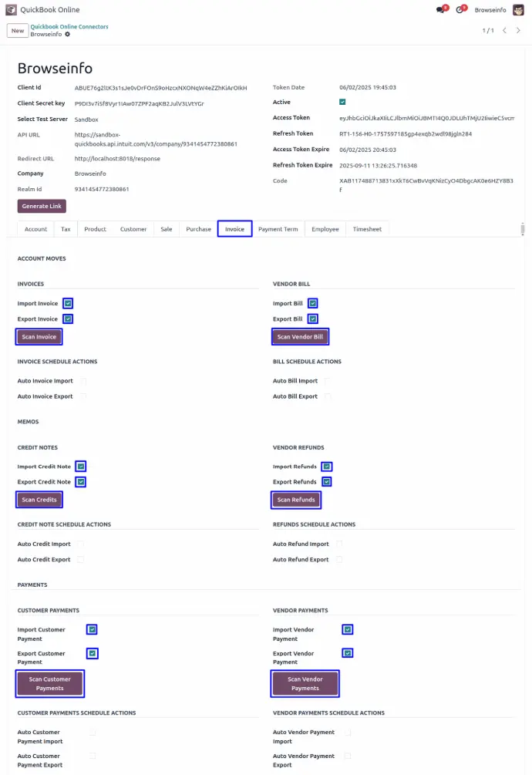Click the Scan Vendor Bill button
532x775 pixels.
[x=300, y=337]
